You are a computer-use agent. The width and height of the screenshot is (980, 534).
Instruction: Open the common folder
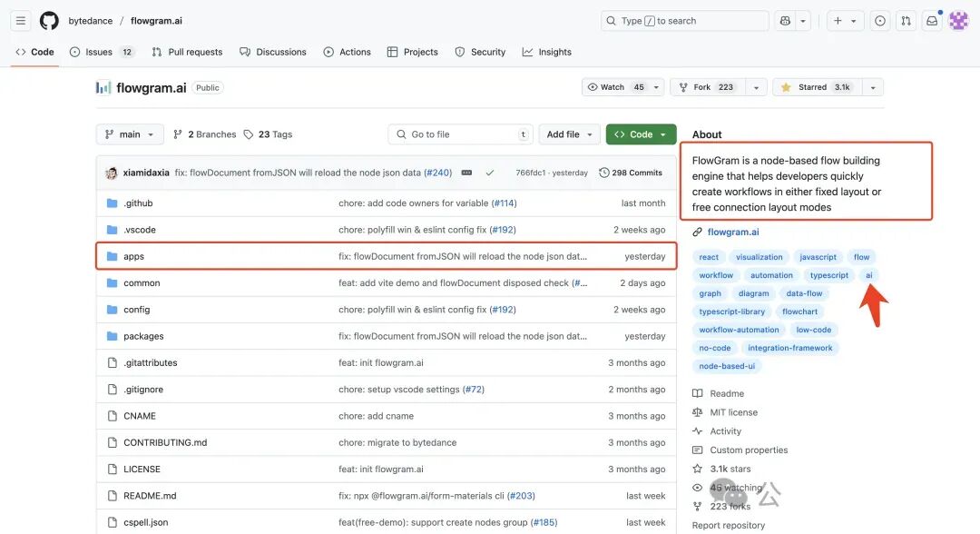pyautogui.click(x=142, y=282)
